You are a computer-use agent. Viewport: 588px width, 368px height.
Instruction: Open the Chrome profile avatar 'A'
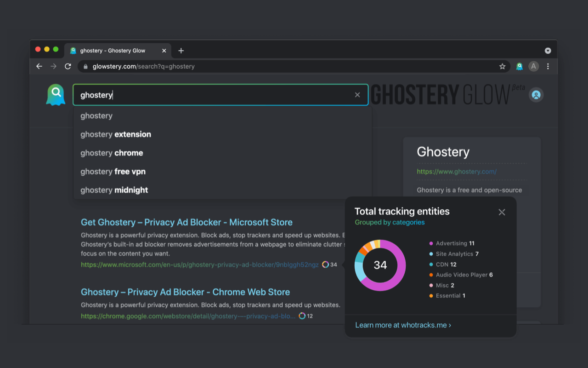pyautogui.click(x=533, y=66)
